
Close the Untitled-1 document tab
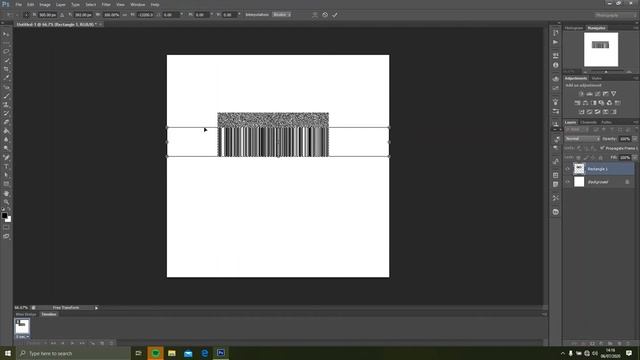pos(100,24)
